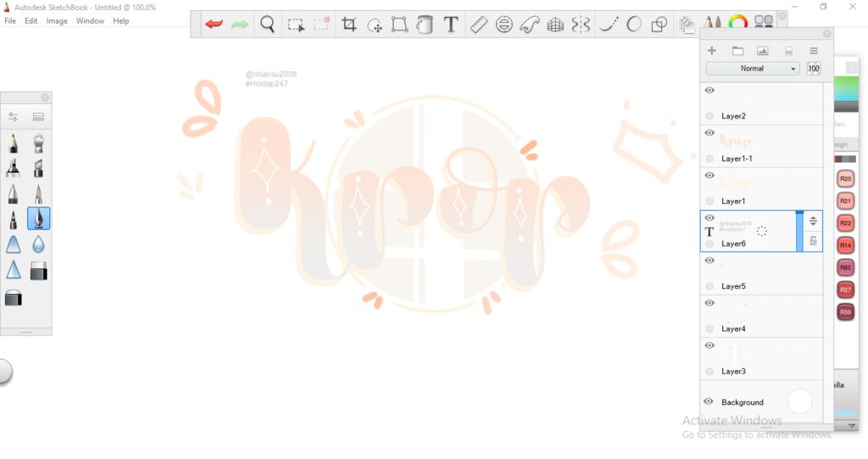Select the Text tool in toolbar
868x459 pixels.
(451, 25)
